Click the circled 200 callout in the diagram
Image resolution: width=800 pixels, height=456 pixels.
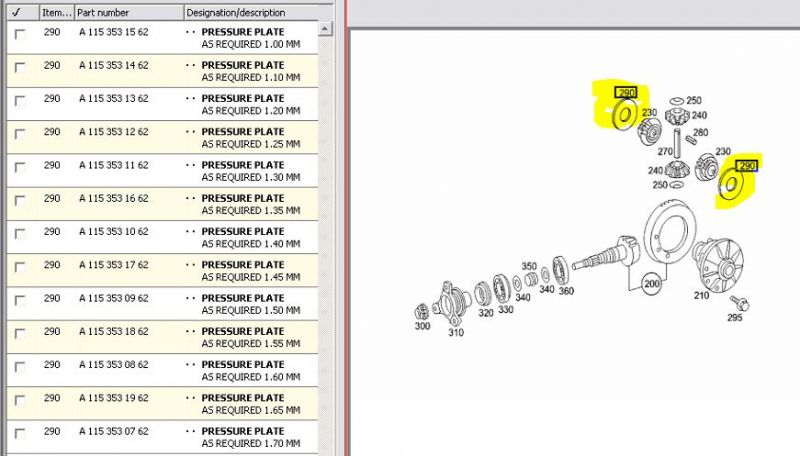pyautogui.click(x=653, y=283)
